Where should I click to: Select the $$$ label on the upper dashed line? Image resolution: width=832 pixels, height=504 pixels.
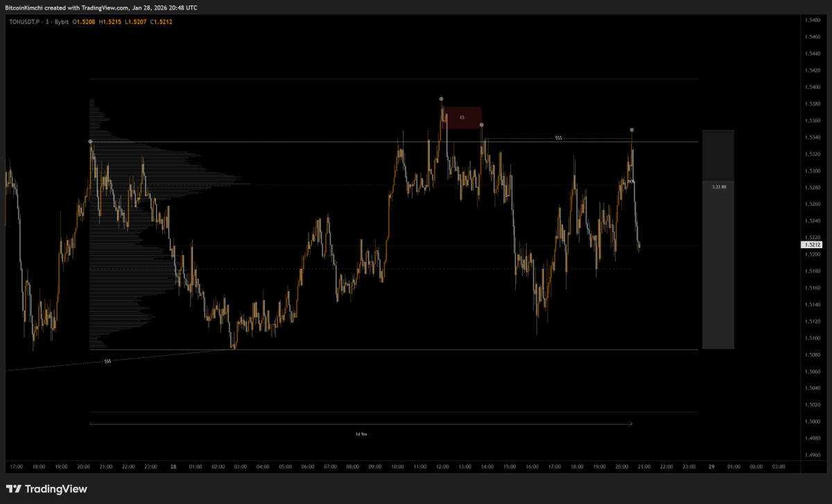(559, 138)
